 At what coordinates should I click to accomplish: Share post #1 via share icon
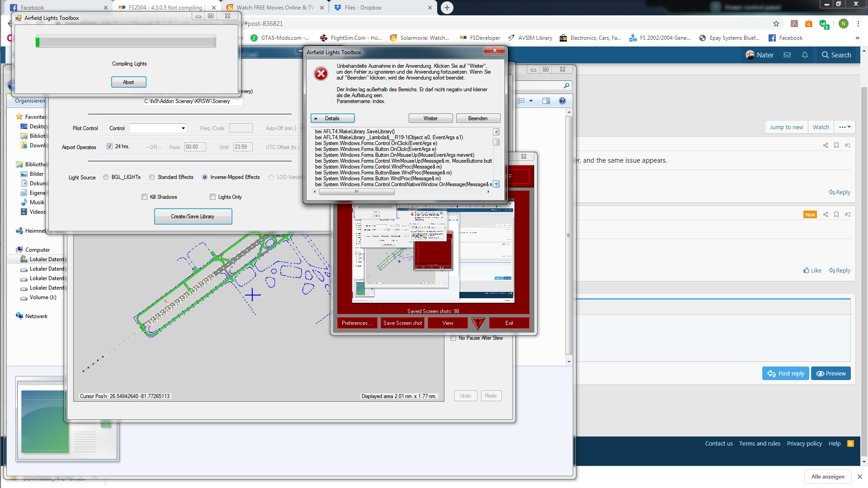(826, 145)
